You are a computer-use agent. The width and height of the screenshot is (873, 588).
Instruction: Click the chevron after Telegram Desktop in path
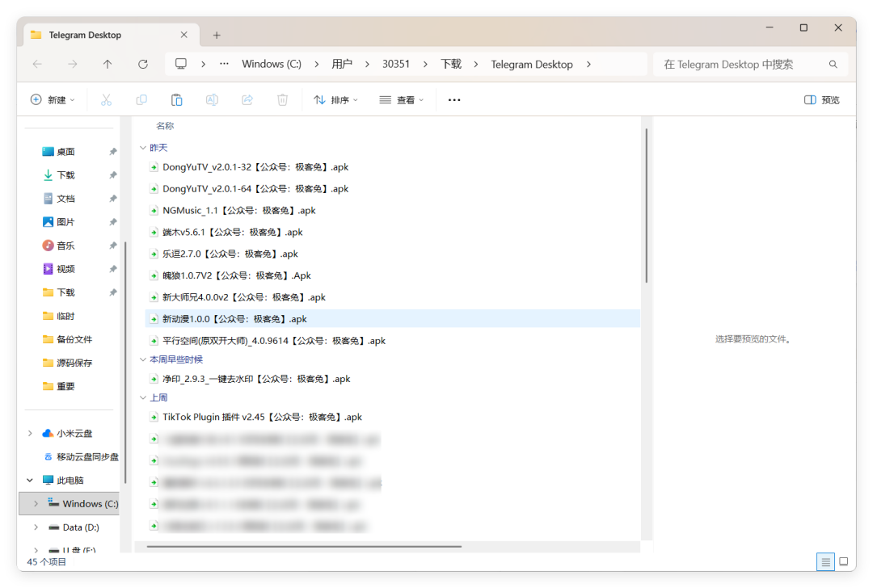(588, 65)
